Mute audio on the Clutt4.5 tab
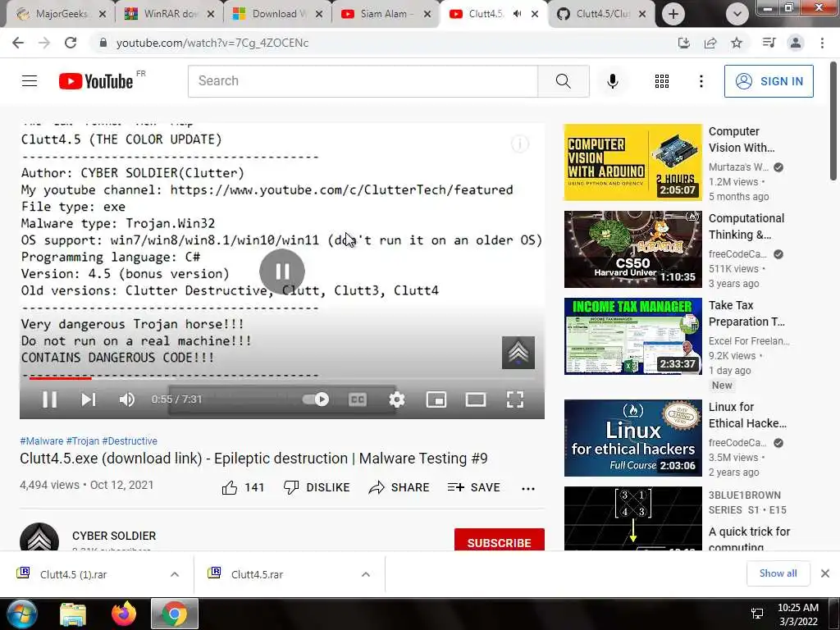 point(517,14)
